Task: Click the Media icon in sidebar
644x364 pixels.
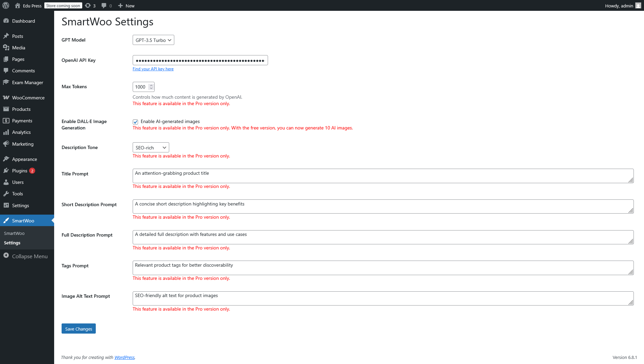Action: [6, 47]
